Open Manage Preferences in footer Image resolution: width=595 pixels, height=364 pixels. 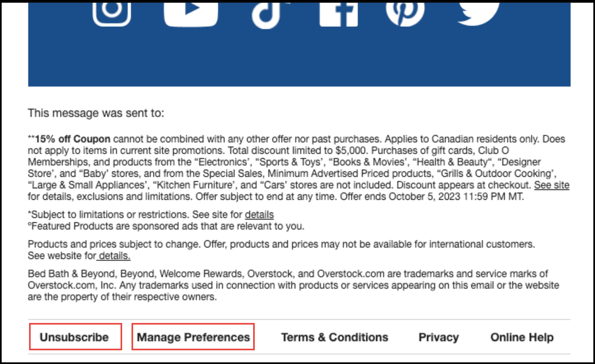point(193,337)
